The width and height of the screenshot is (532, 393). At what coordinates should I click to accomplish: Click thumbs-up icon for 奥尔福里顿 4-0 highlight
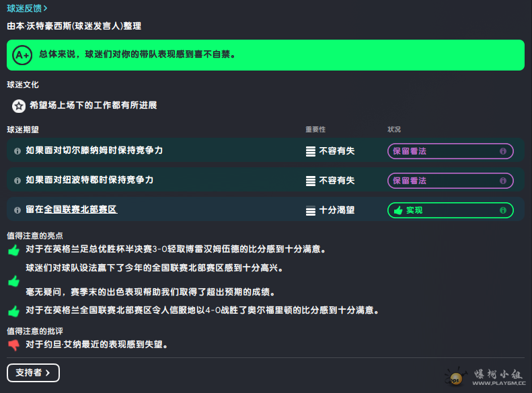click(x=13, y=311)
